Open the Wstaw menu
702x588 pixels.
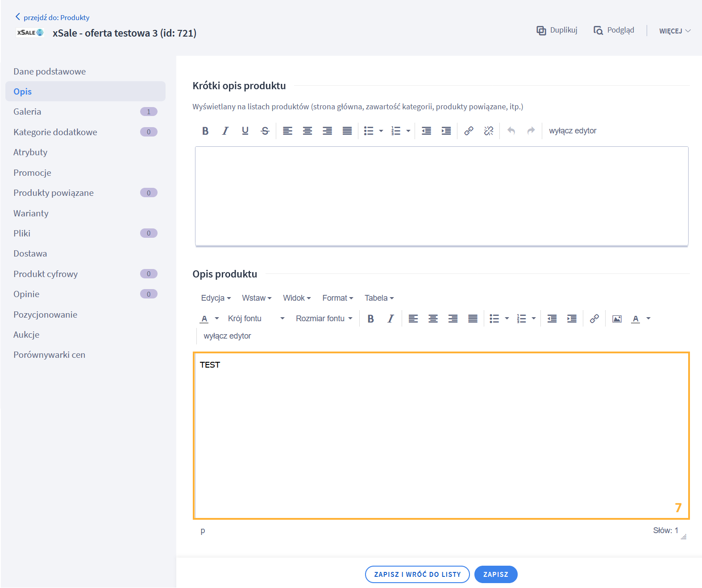tap(256, 298)
